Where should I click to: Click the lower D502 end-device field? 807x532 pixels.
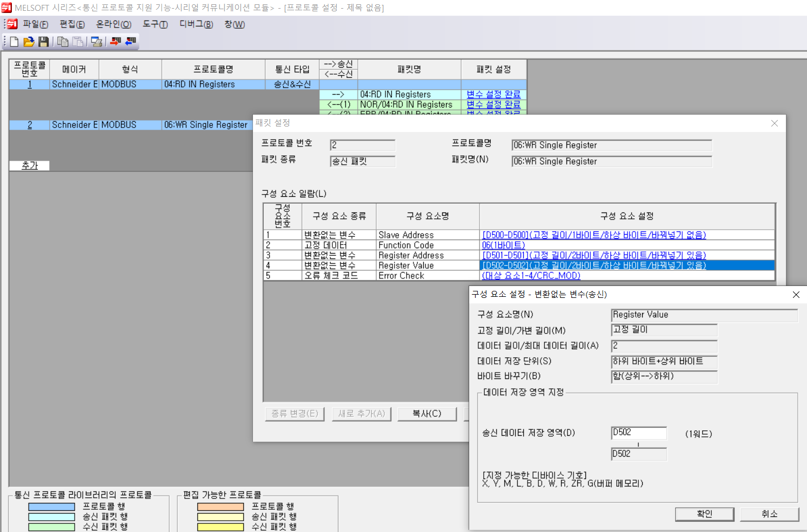[639, 454]
